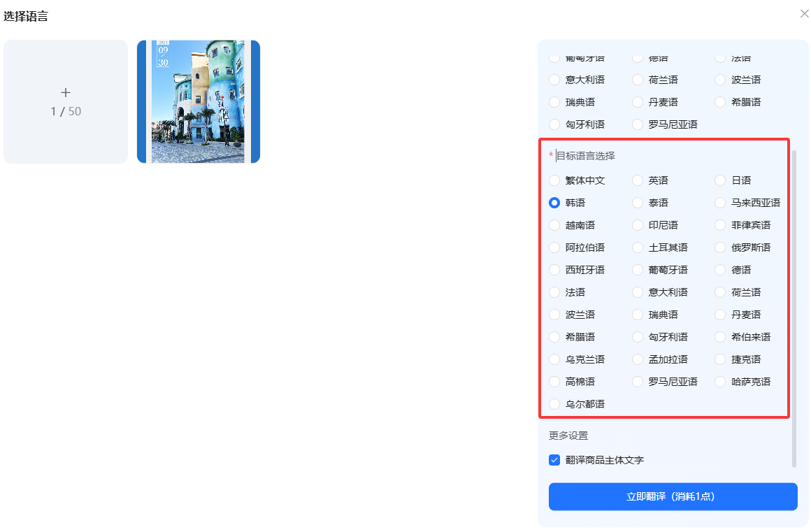Select the 英语 target language radio
The height and width of the screenshot is (532, 811).
click(x=638, y=180)
